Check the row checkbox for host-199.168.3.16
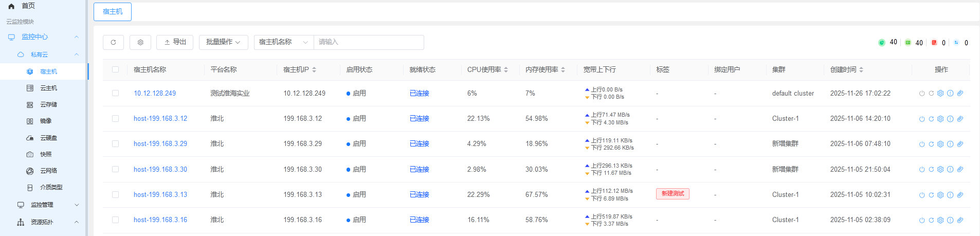This screenshot has height=236, width=980. [115, 220]
